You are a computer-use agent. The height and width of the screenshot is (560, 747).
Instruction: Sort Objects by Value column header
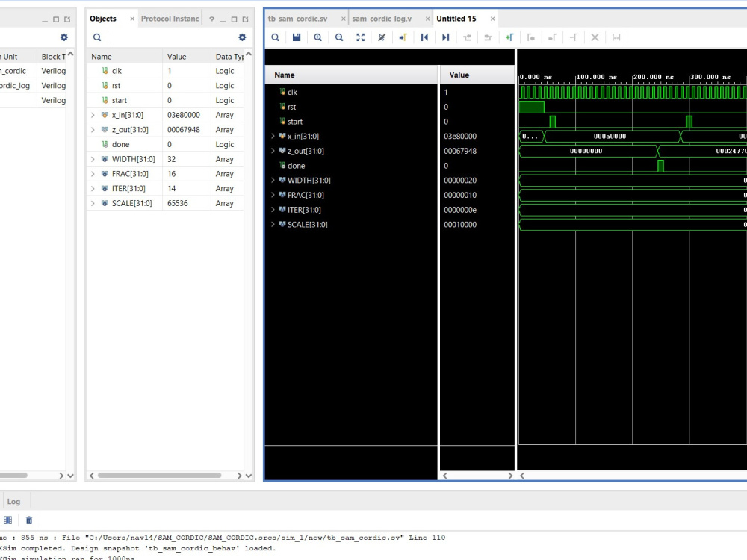point(187,57)
